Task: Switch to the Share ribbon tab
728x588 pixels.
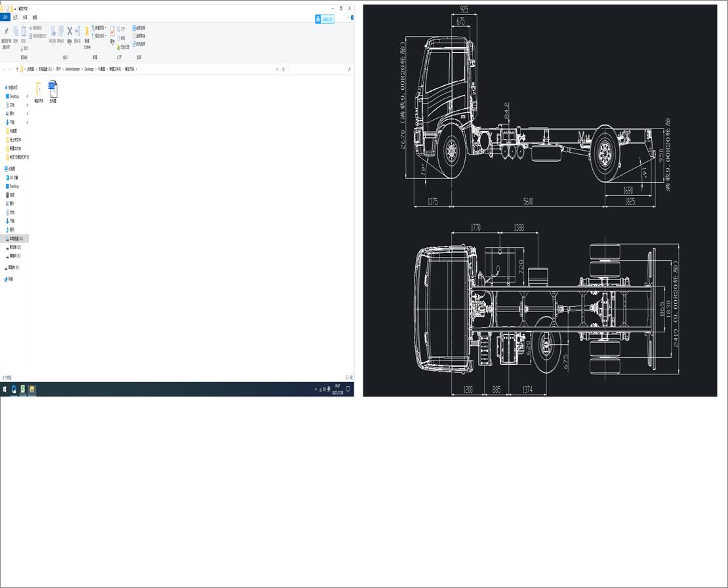Action: coord(25,17)
